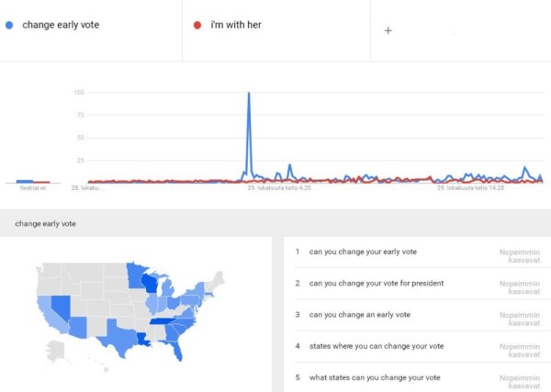Click the plus icon to add comparison

[388, 30]
